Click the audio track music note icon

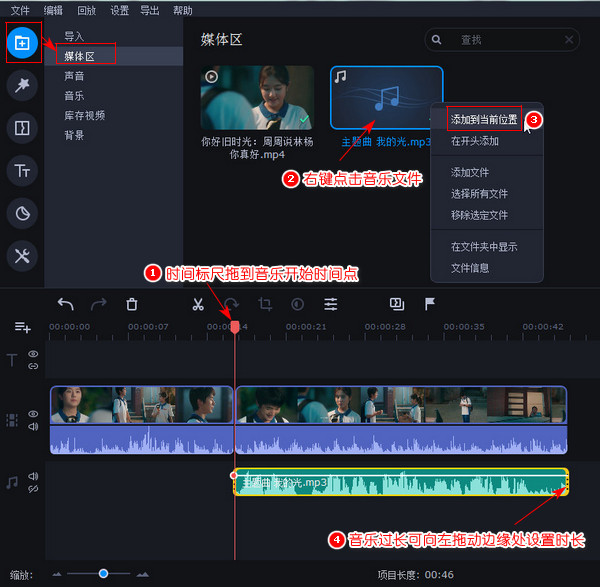(x=12, y=483)
